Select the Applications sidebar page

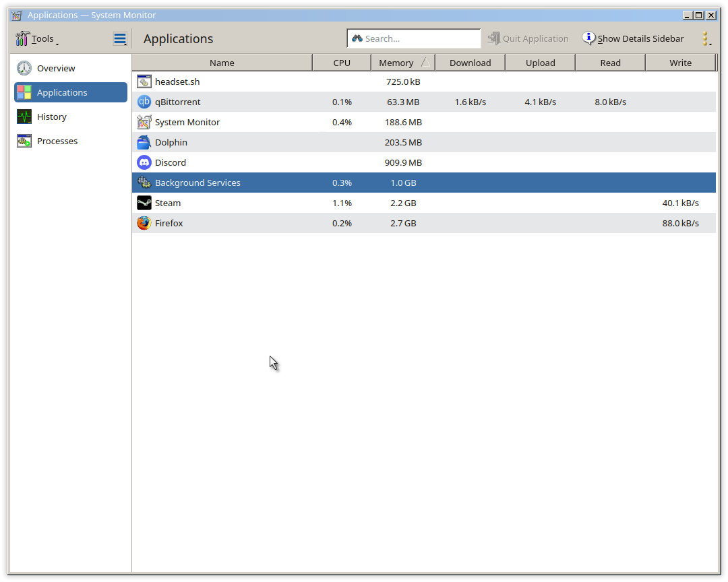(x=71, y=92)
